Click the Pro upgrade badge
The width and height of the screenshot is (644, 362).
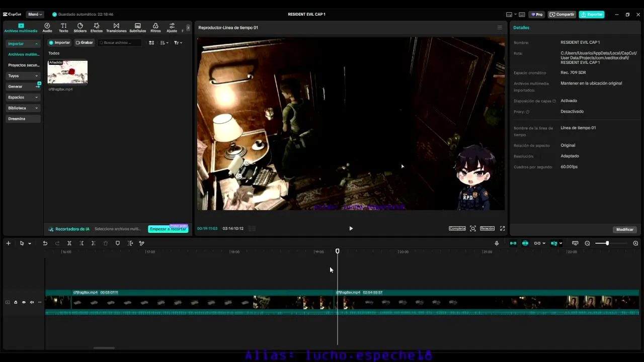point(537,15)
